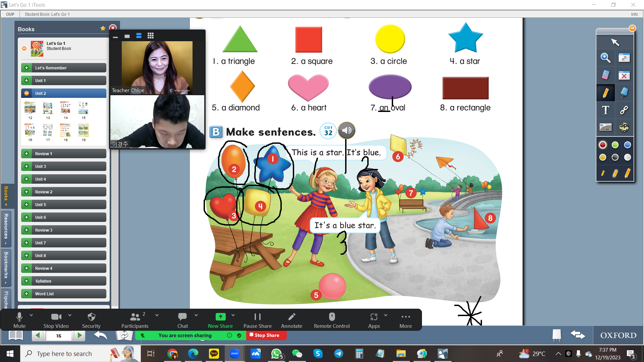
Task: Go to the next page arrow
Action: [x=79, y=335]
